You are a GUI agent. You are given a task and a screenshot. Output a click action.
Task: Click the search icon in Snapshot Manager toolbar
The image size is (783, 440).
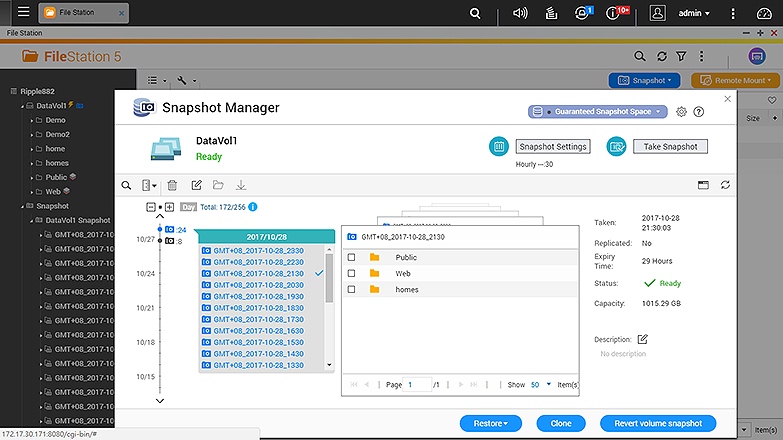[x=126, y=185]
